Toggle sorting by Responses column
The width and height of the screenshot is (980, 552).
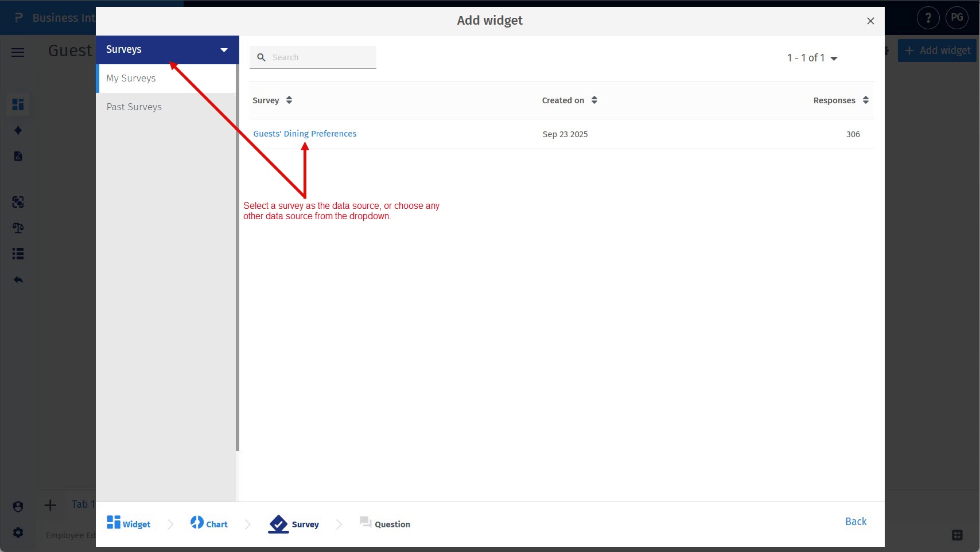click(865, 100)
